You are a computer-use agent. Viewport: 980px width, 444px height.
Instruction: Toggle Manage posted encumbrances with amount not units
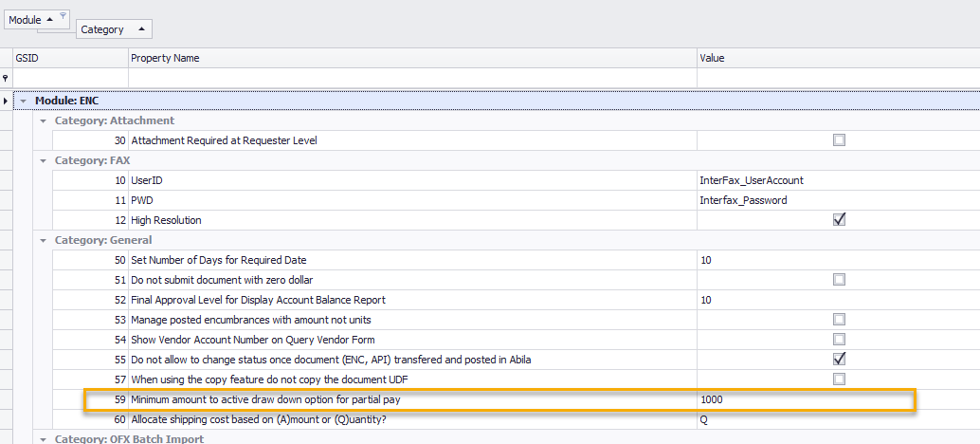pyautogui.click(x=838, y=320)
